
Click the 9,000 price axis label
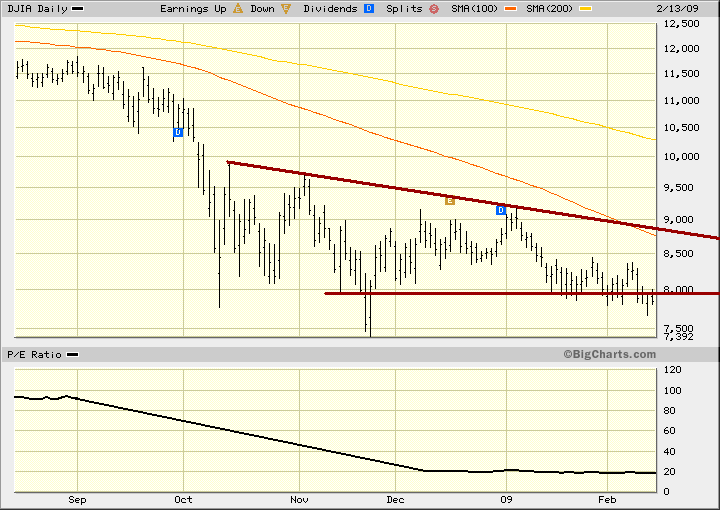(679, 220)
